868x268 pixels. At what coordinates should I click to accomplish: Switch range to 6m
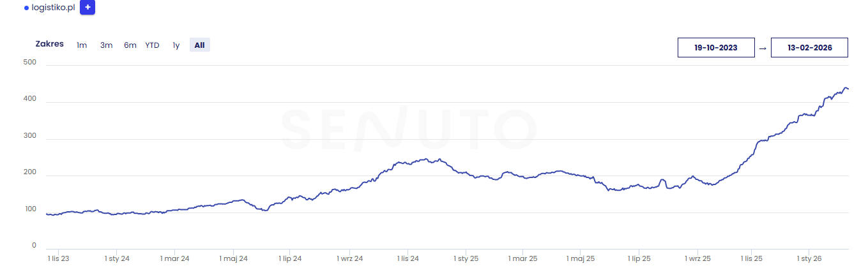click(x=130, y=45)
